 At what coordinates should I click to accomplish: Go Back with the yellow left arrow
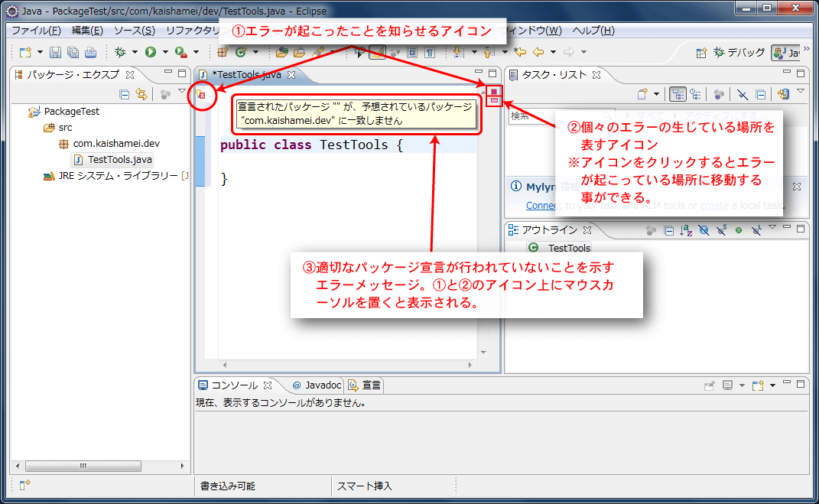538,52
